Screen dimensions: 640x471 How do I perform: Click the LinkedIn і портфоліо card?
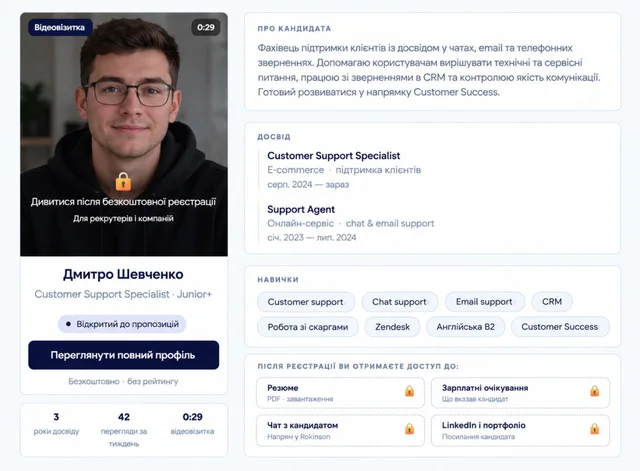coord(520,430)
